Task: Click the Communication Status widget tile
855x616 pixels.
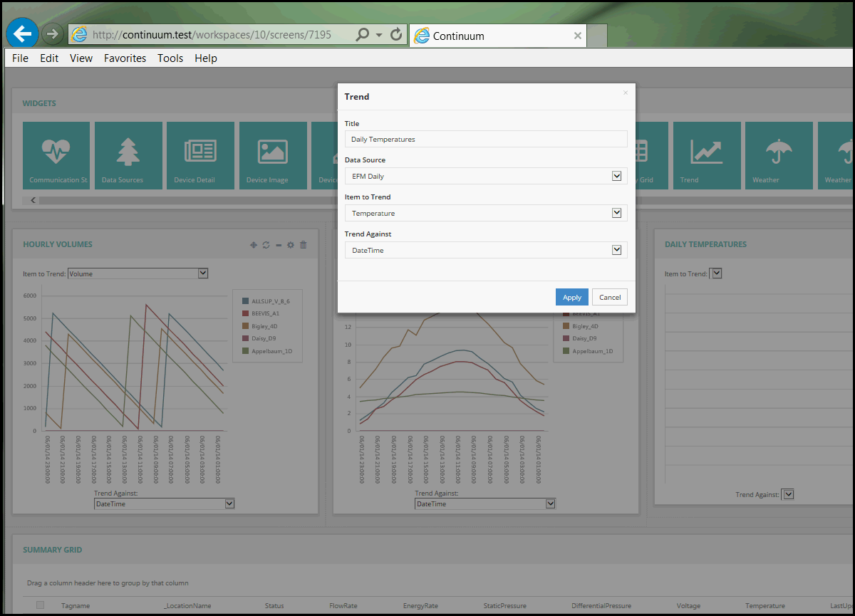Action: click(56, 155)
